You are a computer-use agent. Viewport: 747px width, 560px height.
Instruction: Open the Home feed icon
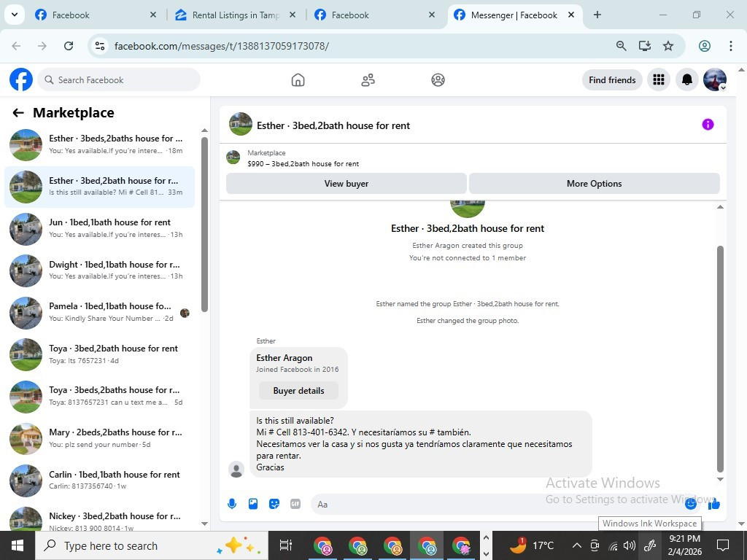pos(298,80)
